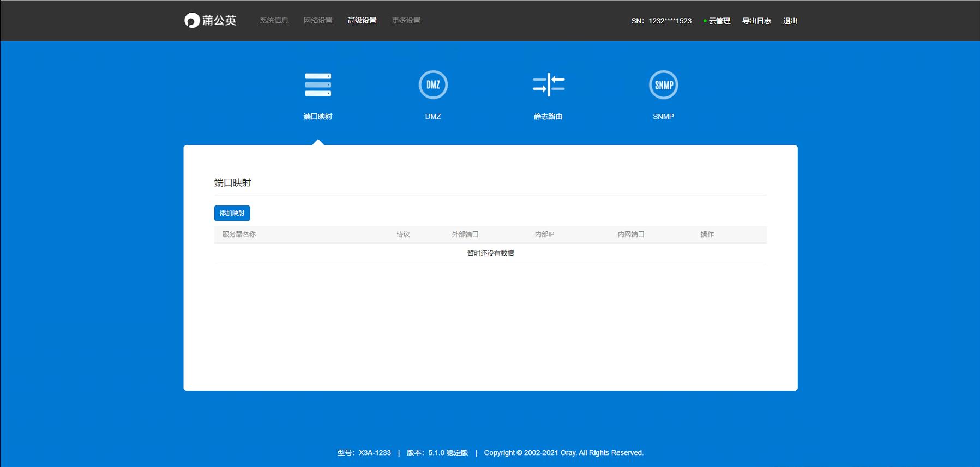Click the DMZ label under icon
Screen dimensions: 980x467
433,117
